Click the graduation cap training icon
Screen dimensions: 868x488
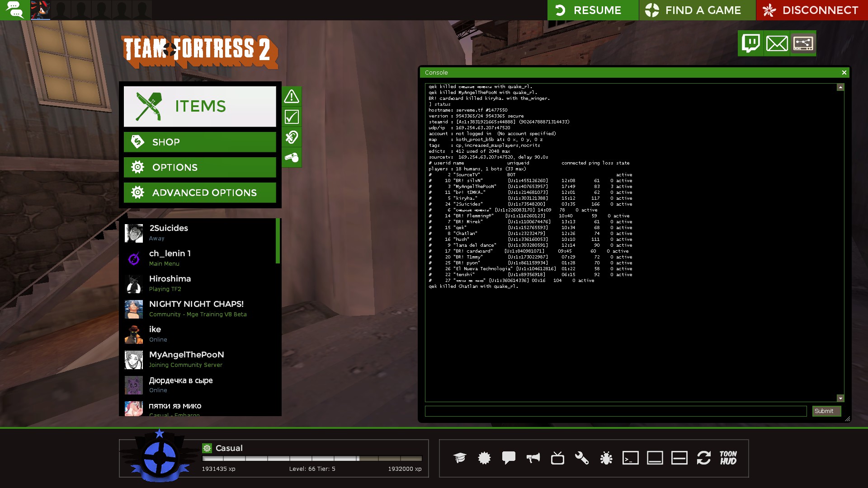pyautogui.click(x=460, y=458)
